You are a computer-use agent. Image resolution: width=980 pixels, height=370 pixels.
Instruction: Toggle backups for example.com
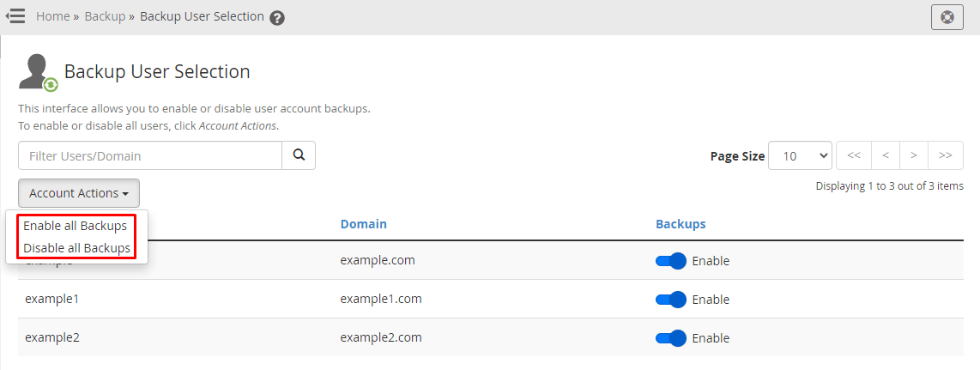coord(670,261)
